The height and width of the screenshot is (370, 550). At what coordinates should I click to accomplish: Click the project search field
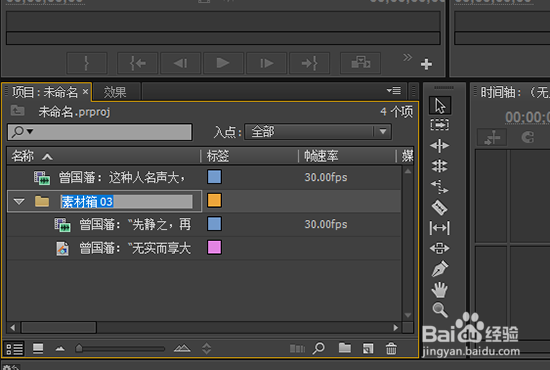click(x=100, y=132)
